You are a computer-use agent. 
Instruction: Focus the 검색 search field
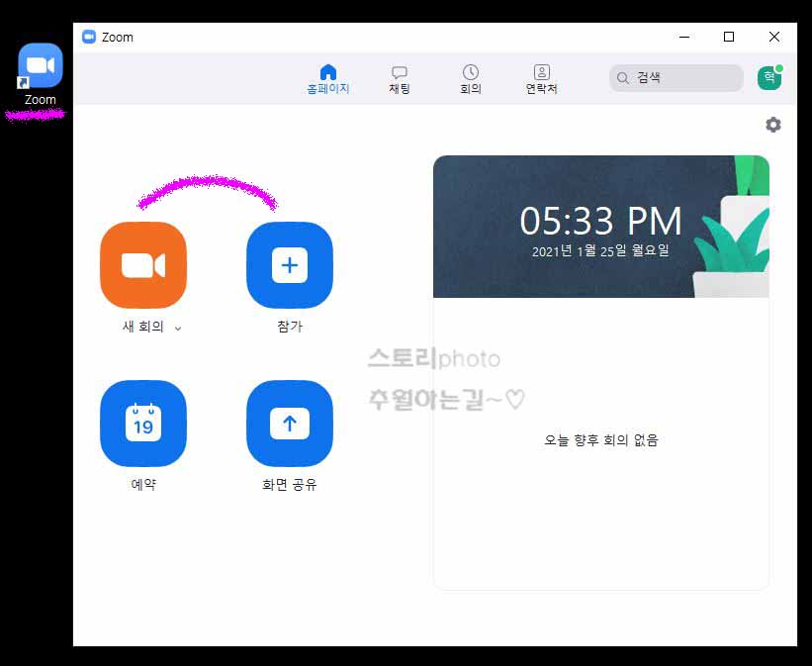click(x=677, y=78)
